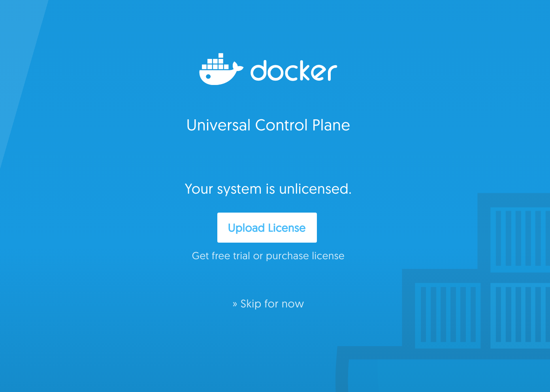Click the word "Plane" in the product title

tap(331, 125)
